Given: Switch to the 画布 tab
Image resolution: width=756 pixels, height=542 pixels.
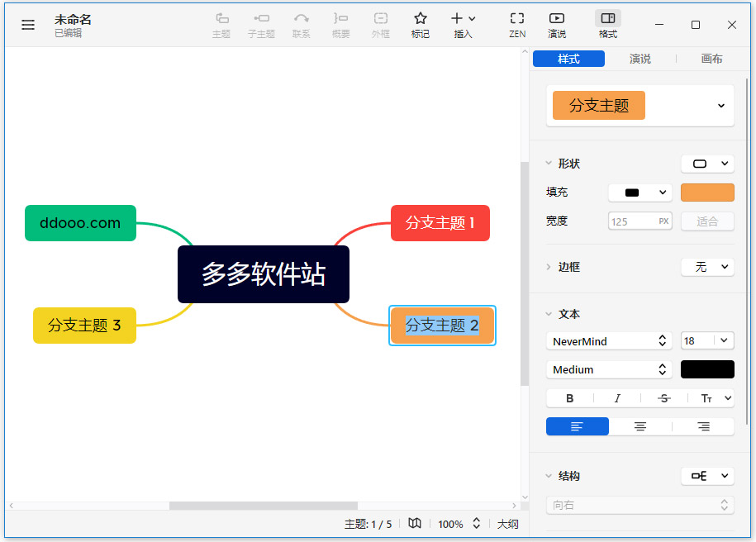Looking at the screenshot, I should point(711,59).
